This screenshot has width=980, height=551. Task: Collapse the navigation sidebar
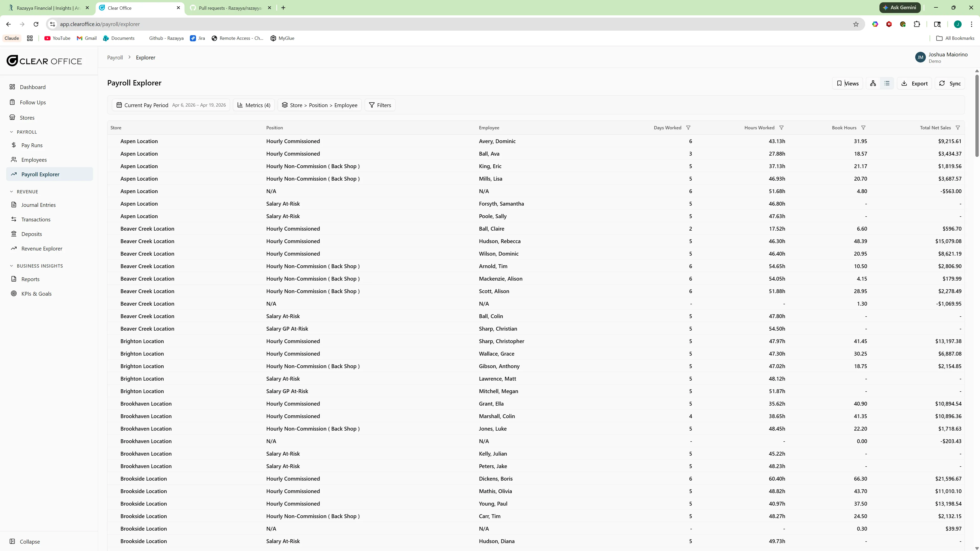pos(25,542)
